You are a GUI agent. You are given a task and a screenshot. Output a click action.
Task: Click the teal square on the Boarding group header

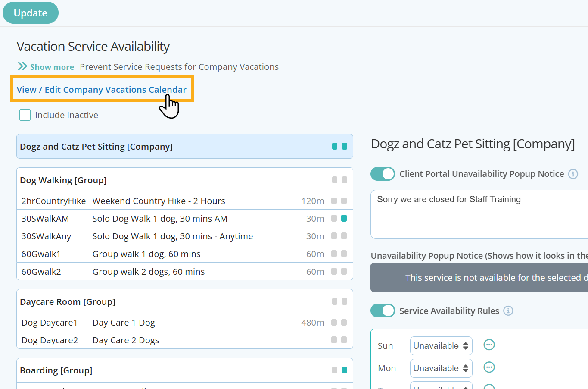344,370
